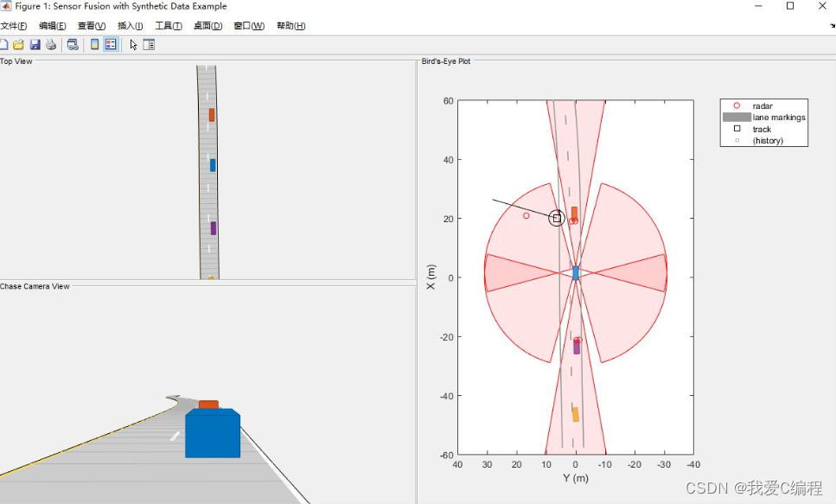Open the 查看(V) menu
Image resolution: width=836 pixels, height=504 pixels.
point(91,26)
